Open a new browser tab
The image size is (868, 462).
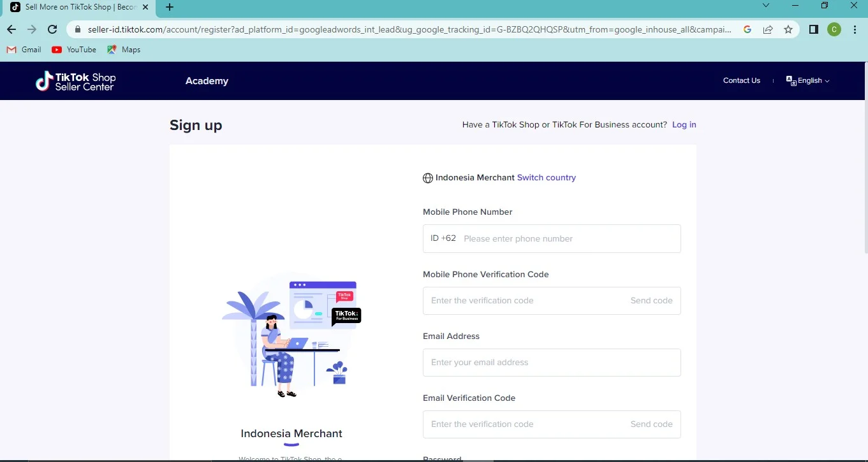tap(169, 7)
